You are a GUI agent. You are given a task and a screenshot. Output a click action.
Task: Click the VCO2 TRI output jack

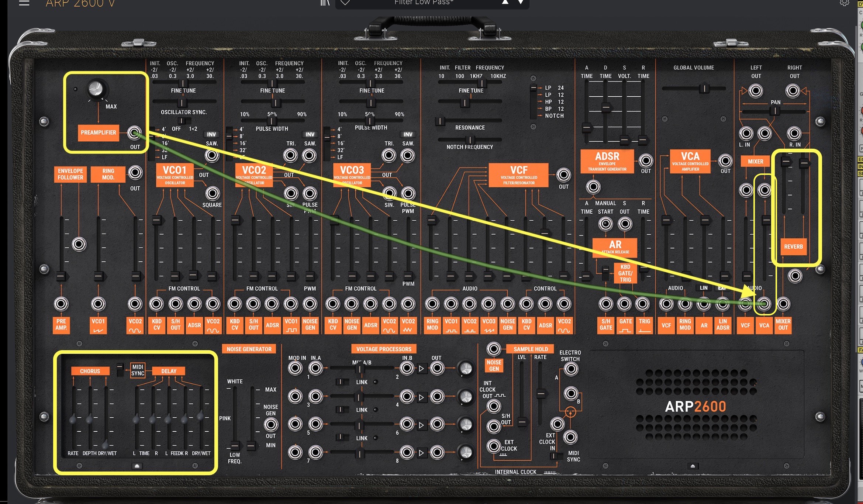(x=290, y=156)
